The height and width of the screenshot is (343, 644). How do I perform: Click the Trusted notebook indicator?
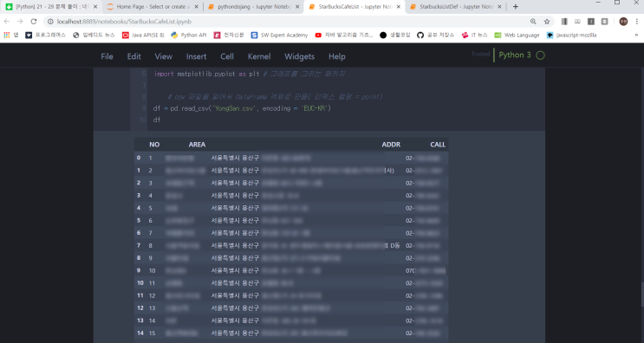480,55
